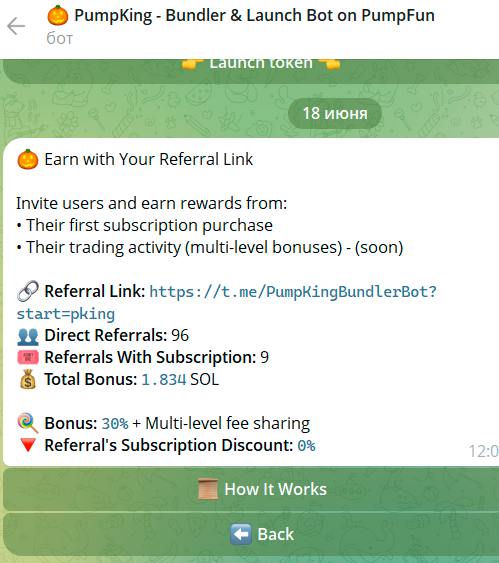Click the red triangle discount icon
Viewport: 499px width, 563px height.
tap(28, 445)
